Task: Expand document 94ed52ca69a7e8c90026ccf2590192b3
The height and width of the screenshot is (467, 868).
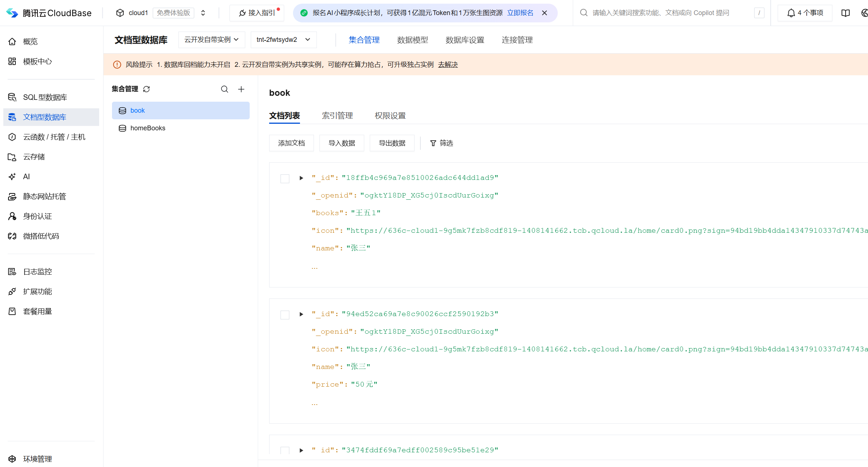Action: point(301,314)
